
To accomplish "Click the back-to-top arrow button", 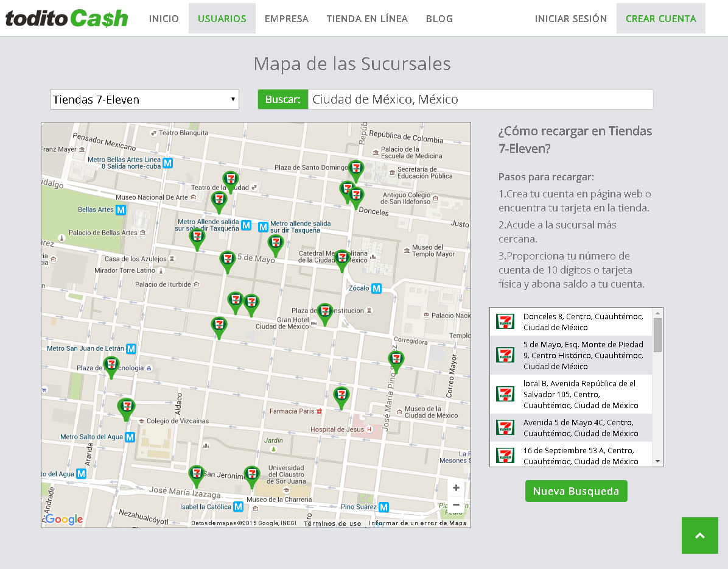I will click(699, 535).
